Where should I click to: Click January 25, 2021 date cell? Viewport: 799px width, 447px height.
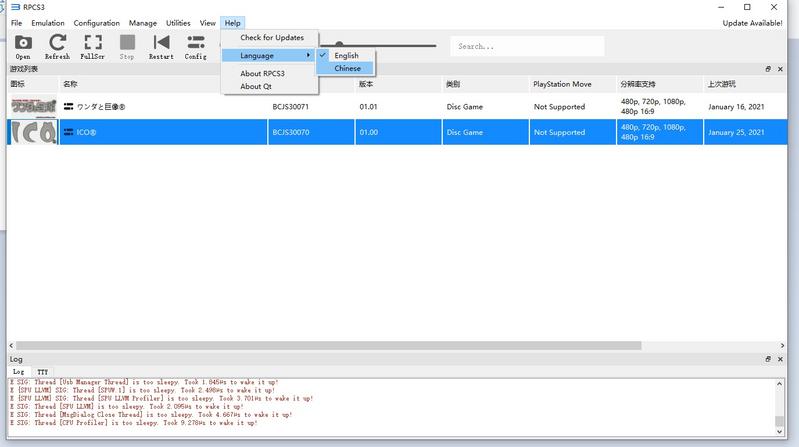pos(736,132)
